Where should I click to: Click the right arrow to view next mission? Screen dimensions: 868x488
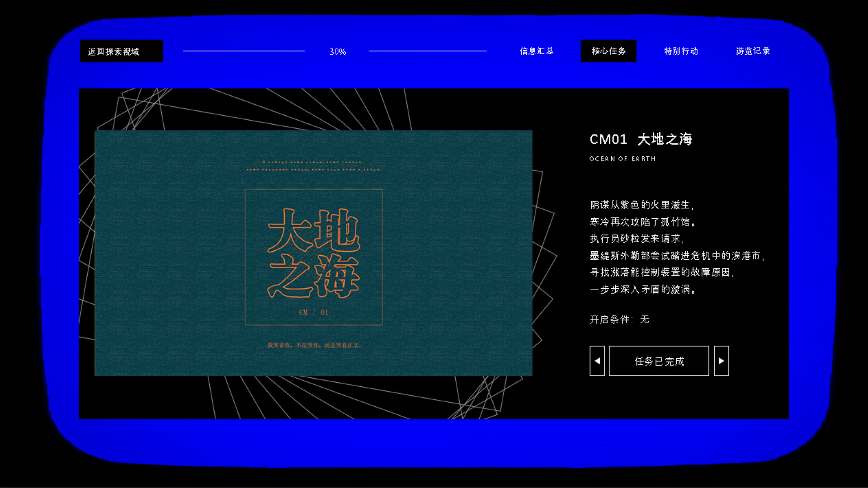click(721, 361)
